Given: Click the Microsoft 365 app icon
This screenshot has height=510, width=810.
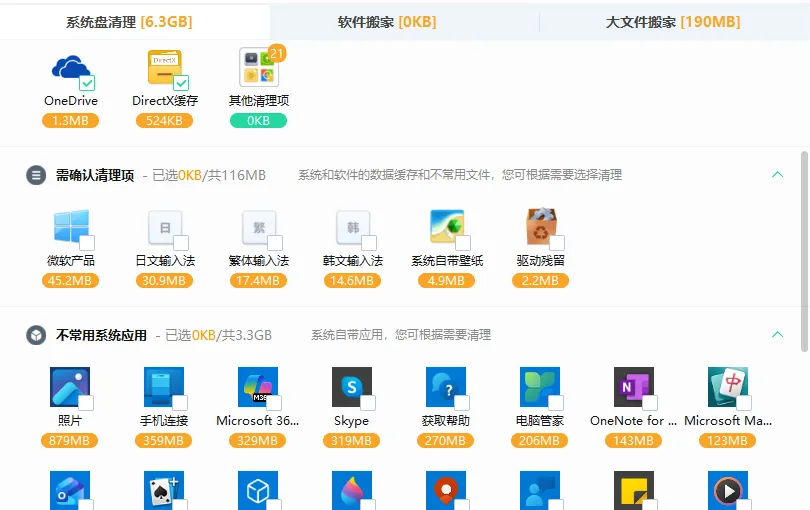Looking at the screenshot, I should (x=258, y=387).
